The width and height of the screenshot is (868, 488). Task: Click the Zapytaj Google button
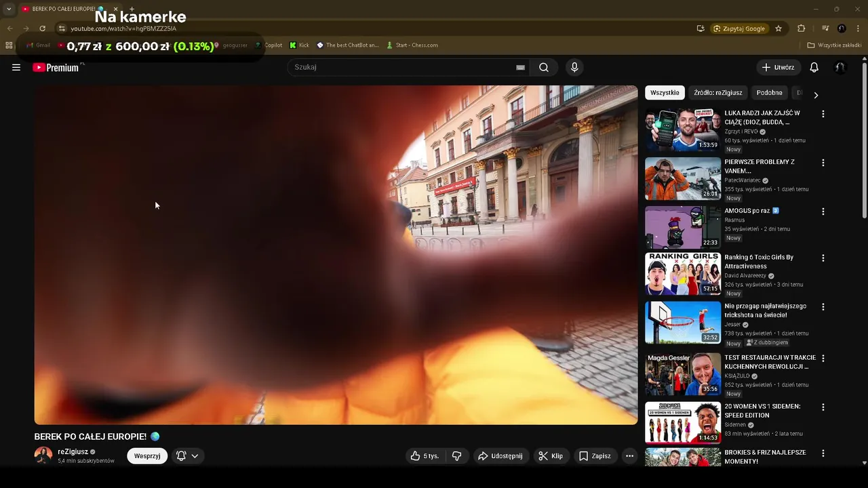(739, 28)
